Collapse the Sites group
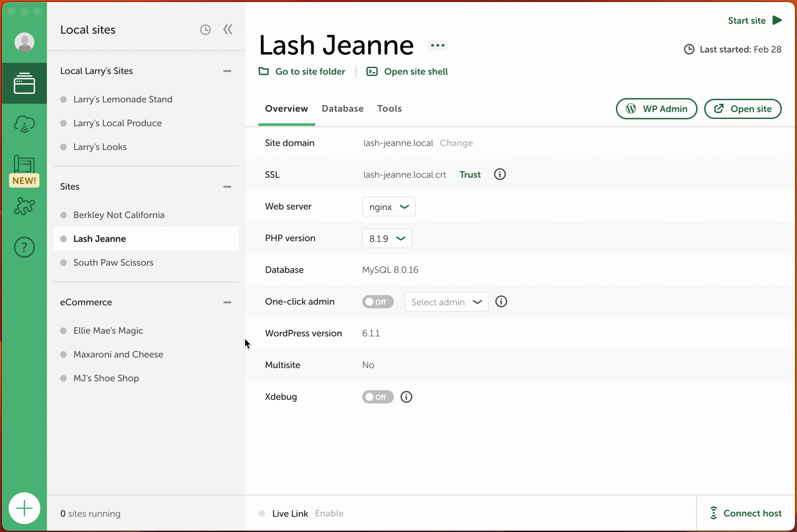797x532 pixels. pyautogui.click(x=227, y=186)
